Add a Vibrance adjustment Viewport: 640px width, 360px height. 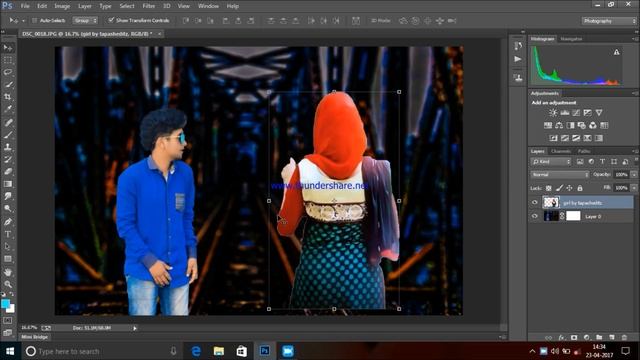(x=599, y=113)
